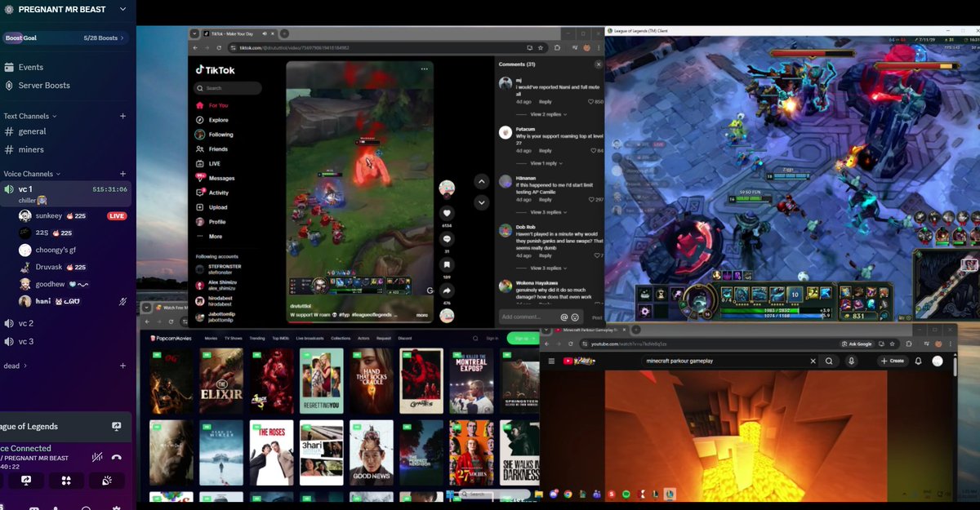Clear the YouTube search box with X
The width and height of the screenshot is (980, 510).
coord(813,361)
